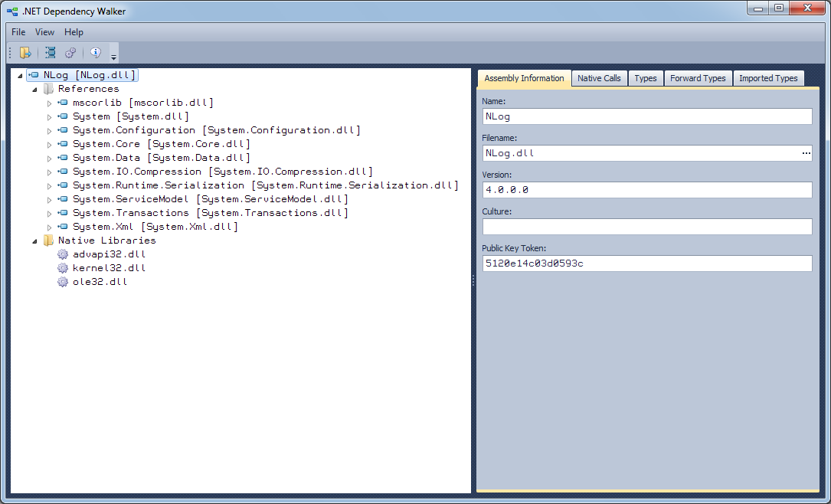Click the gears toolbar icon
831x504 pixels.
[70, 52]
